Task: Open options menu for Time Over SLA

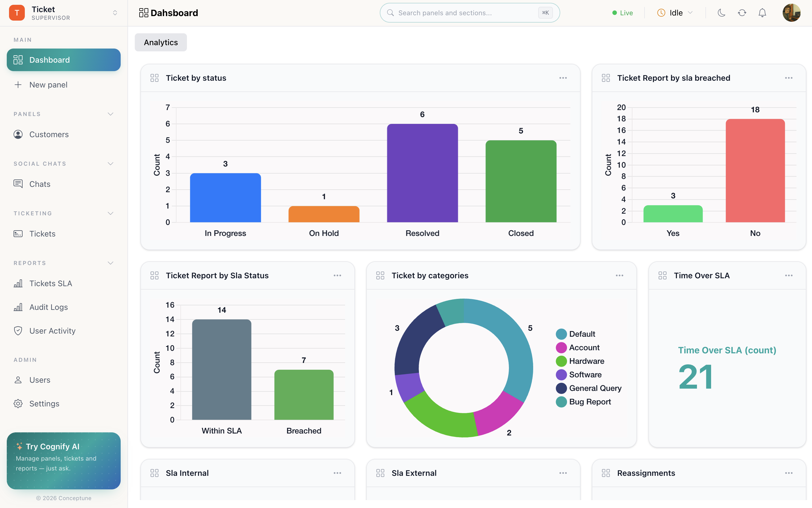Action: [789, 275]
